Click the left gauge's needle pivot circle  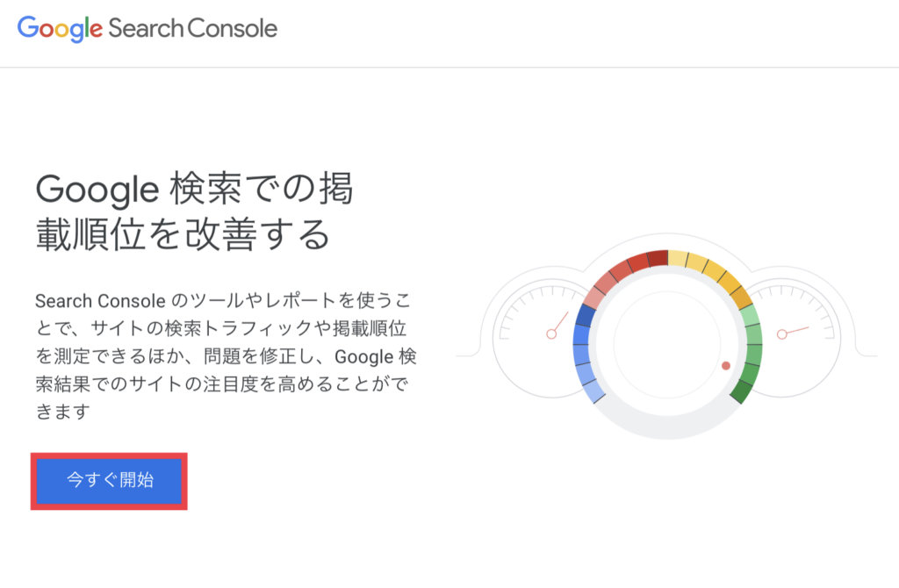click(551, 333)
